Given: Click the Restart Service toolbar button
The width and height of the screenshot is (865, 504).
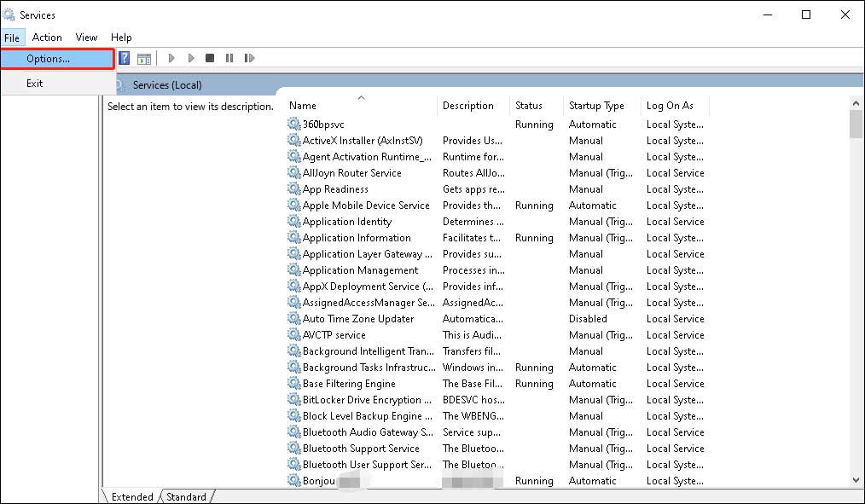Looking at the screenshot, I should click(249, 58).
